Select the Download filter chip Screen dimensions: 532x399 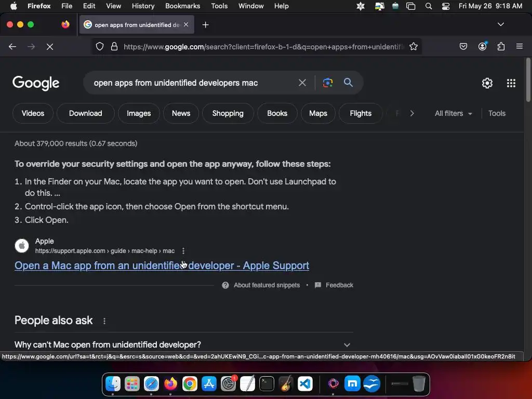pos(86,113)
